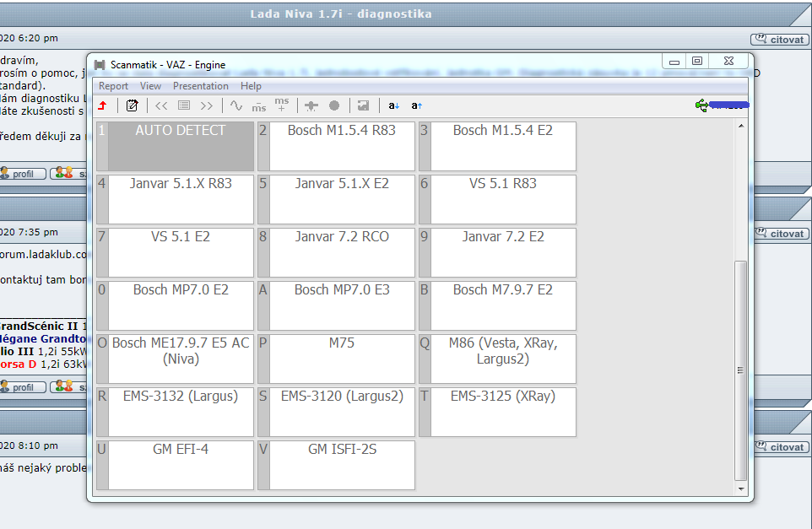Click the scroll down arrow of ECU list
Viewport: 812px width, 529px height.
pyautogui.click(x=741, y=489)
